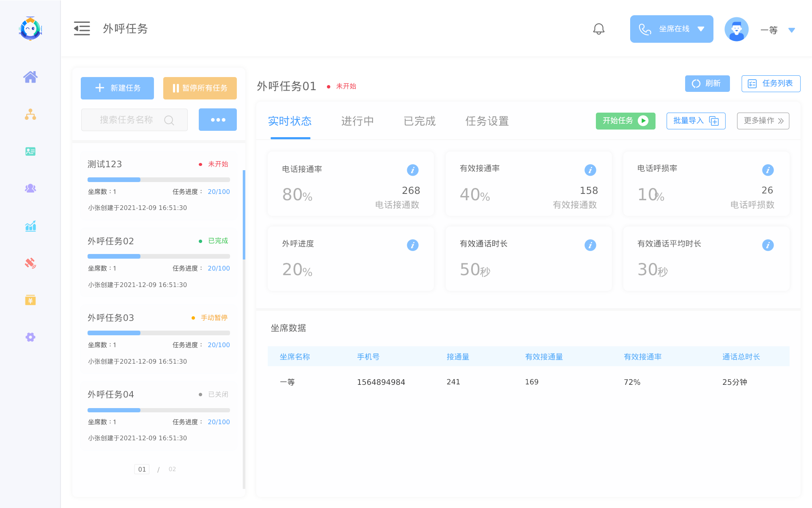Select the 外呼任务02 task title
812x508 pixels.
(111, 241)
